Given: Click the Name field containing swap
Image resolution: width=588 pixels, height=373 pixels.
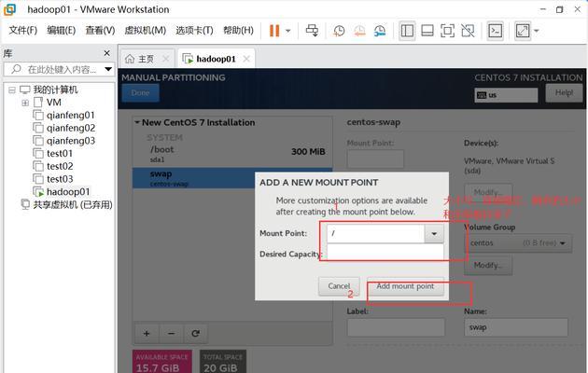Looking at the screenshot, I should coord(516,327).
